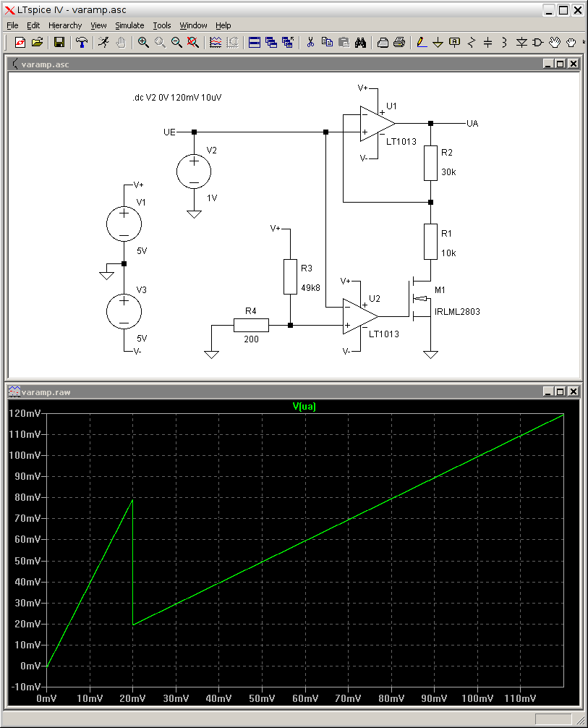Print with the printer icon

click(x=399, y=42)
